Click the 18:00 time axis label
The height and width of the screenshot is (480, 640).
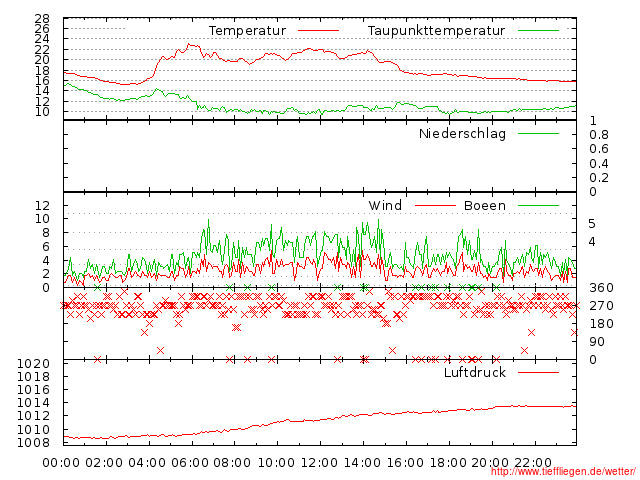click(448, 463)
